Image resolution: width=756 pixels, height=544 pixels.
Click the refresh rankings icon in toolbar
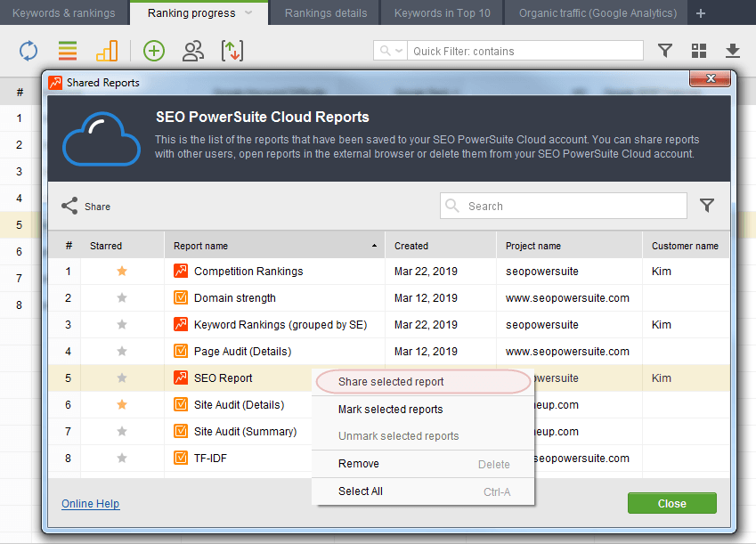[28, 51]
